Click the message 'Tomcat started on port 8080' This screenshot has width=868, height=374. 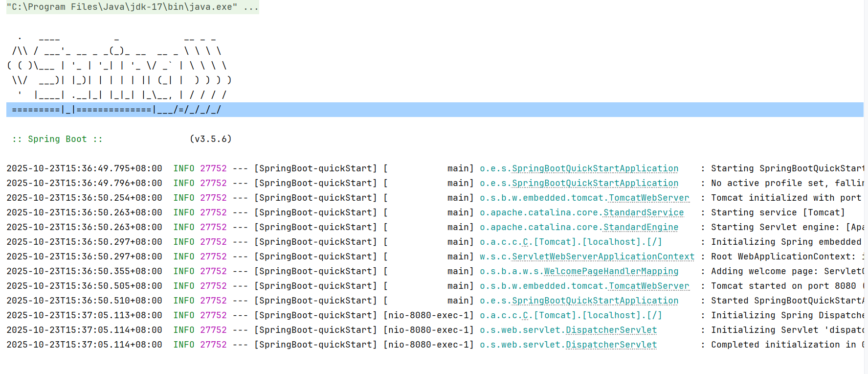pos(783,286)
